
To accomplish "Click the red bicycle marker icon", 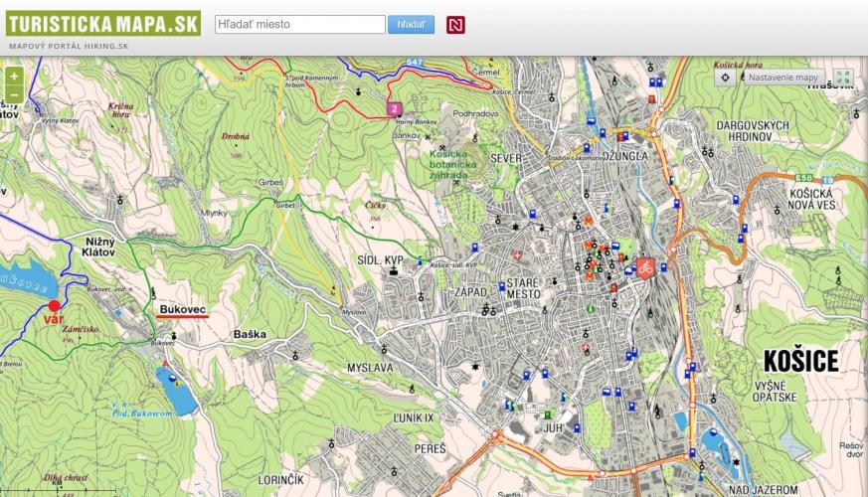I will point(645,266).
